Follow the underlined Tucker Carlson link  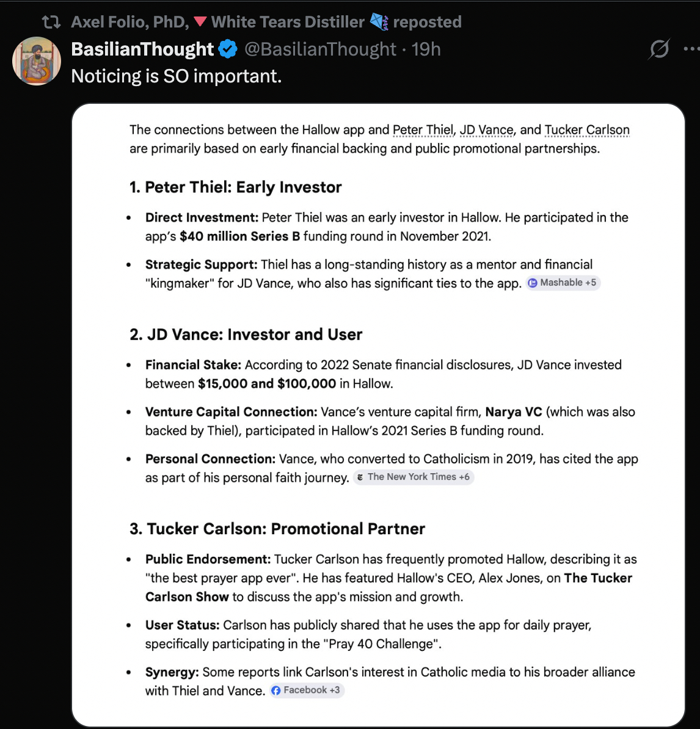[x=587, y=130]
